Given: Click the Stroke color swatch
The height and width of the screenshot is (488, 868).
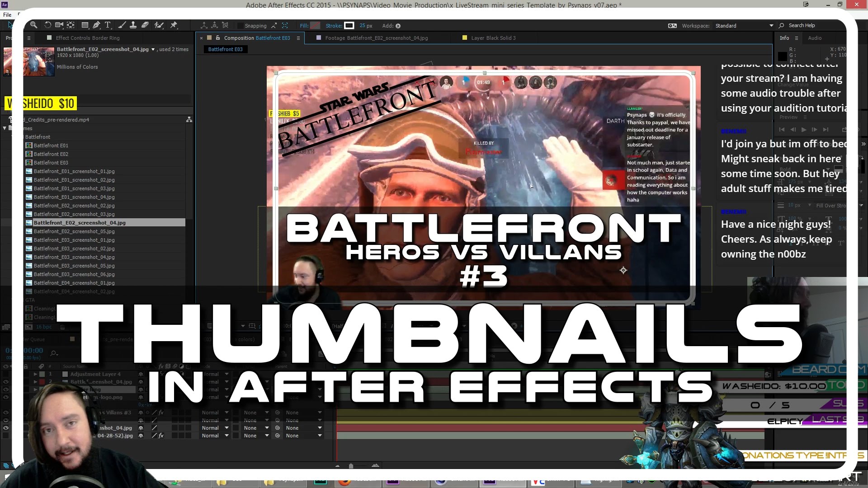Looking at the screenshot, I should 349,26.
